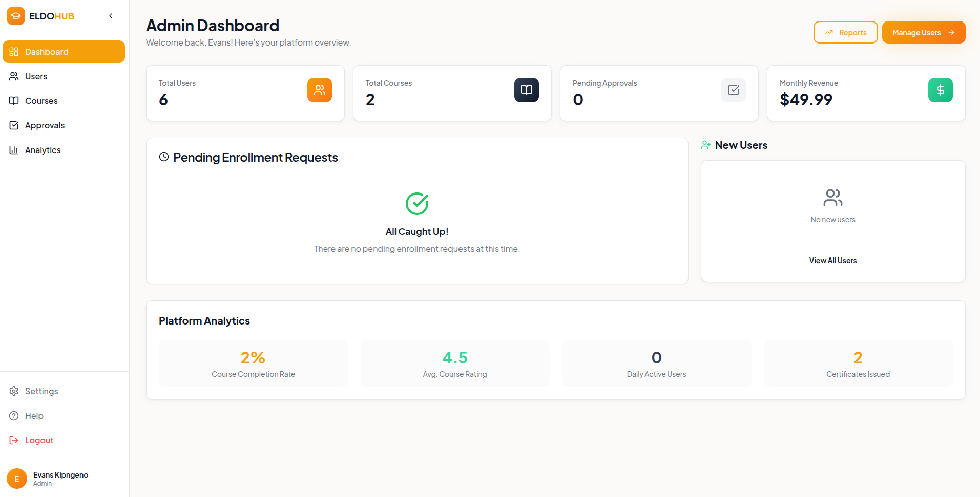Click the question mark Help icon

pos(14,415)
